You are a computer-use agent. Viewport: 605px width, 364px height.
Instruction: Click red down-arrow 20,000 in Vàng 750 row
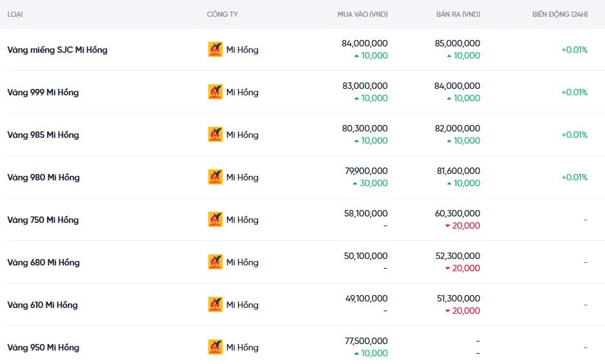pos(462,225)
